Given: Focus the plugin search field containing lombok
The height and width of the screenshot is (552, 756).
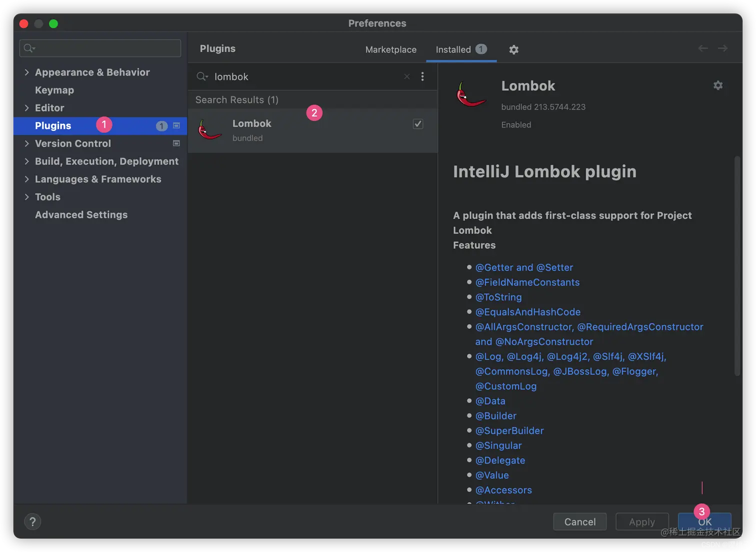Looking at the screenshot, I should (305, 76).
